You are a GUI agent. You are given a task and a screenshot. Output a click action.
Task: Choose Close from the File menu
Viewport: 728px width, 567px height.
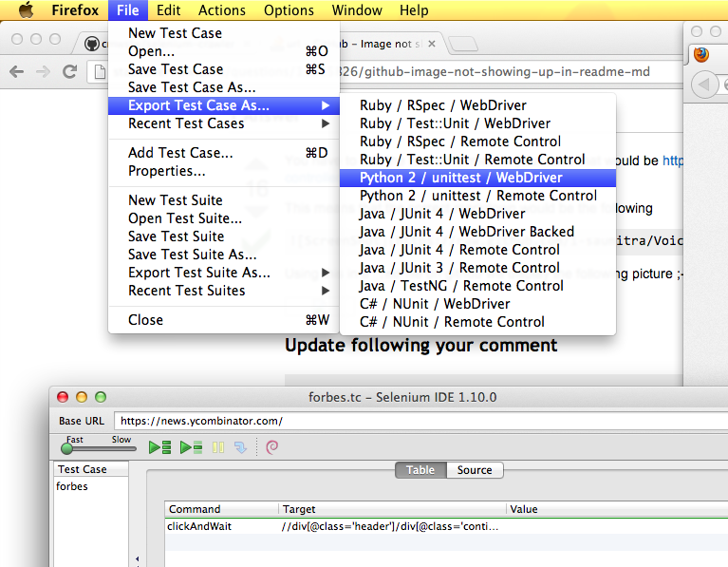point(224,320)
